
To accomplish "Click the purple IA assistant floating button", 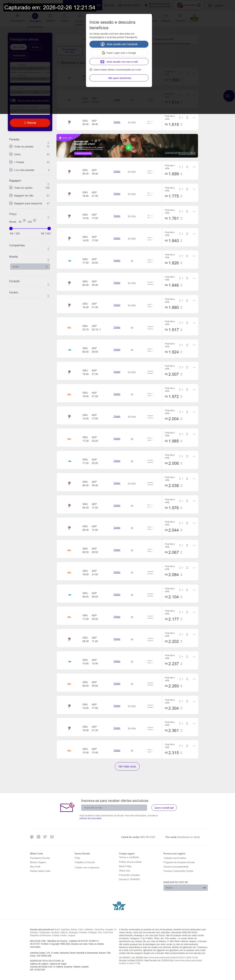I will (227, 96).
